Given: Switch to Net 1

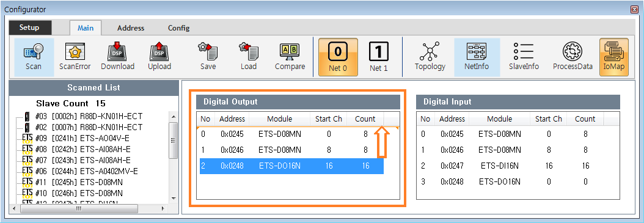Looking at the screenshot, I should click(x=379, y=57).
